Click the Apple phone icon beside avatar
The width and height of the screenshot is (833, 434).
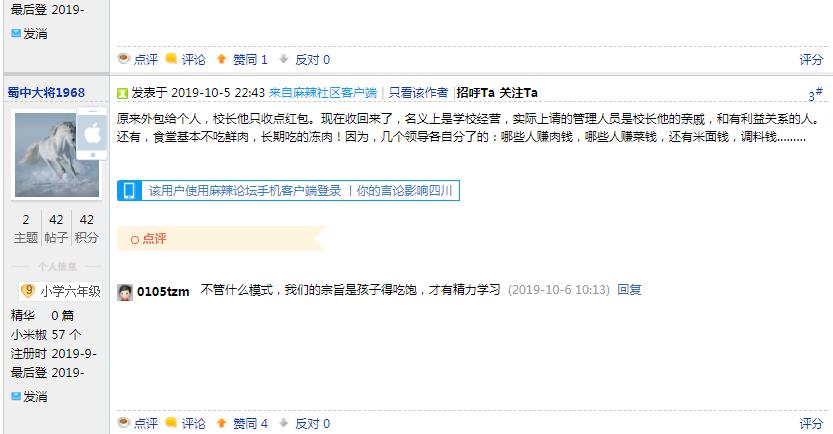tap(92, 133)
